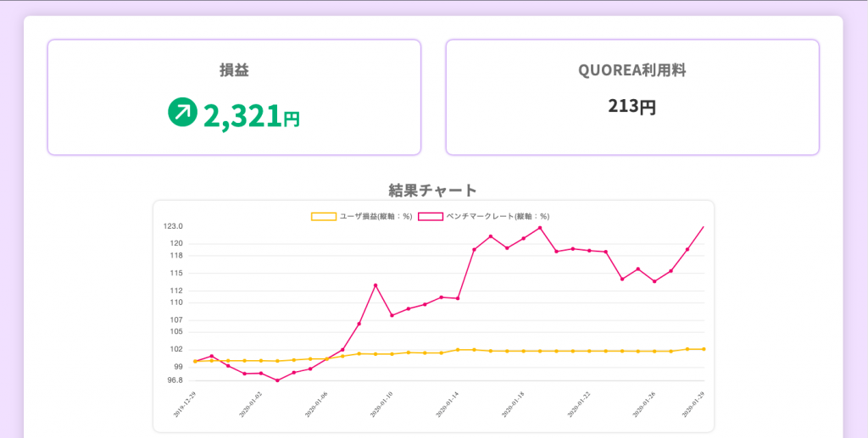Click the 2019-12-29 x-axis date label

click(x=186, y=406)
